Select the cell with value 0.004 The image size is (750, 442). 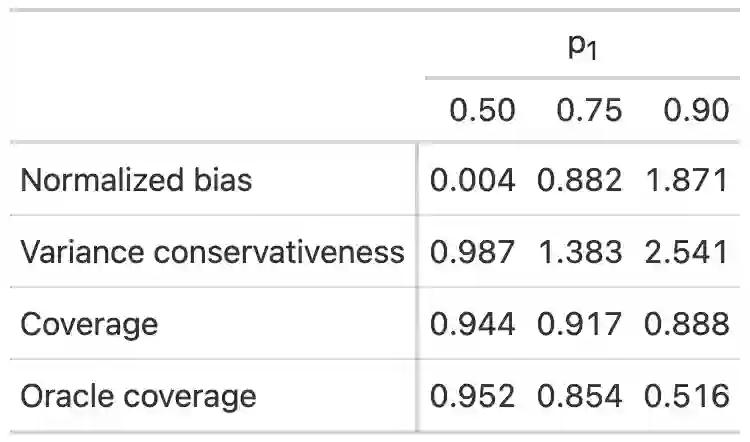pos(473,180)
